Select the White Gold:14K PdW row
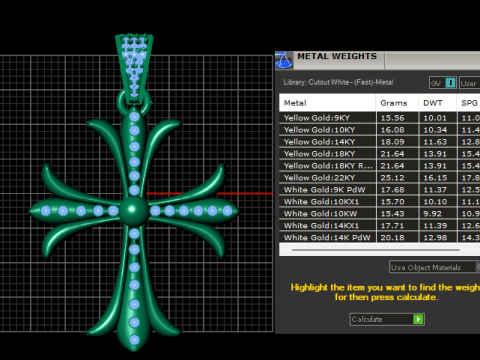This screenshot has height=360, width=480. pos(379,237)
